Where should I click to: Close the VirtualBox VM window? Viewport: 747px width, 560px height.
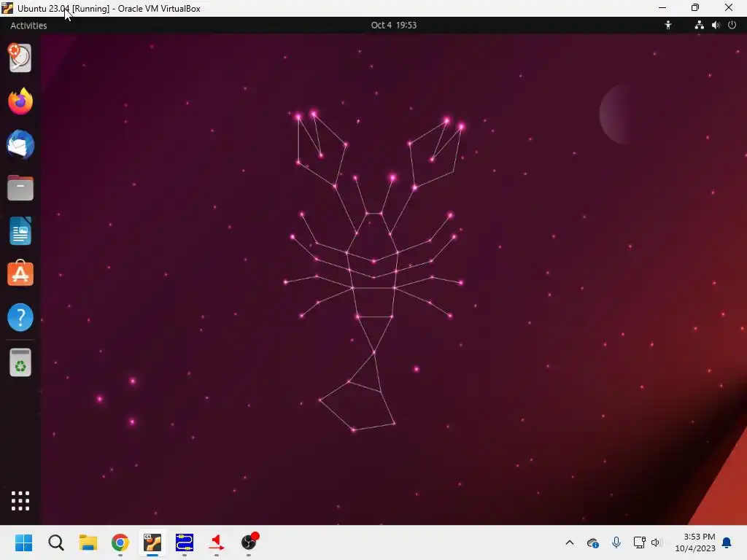(x=729, y=7)
